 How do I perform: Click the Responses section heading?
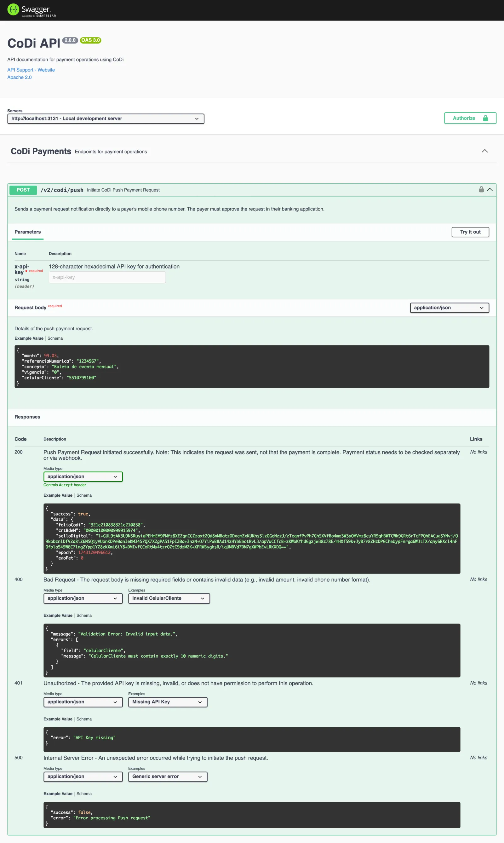27,417
